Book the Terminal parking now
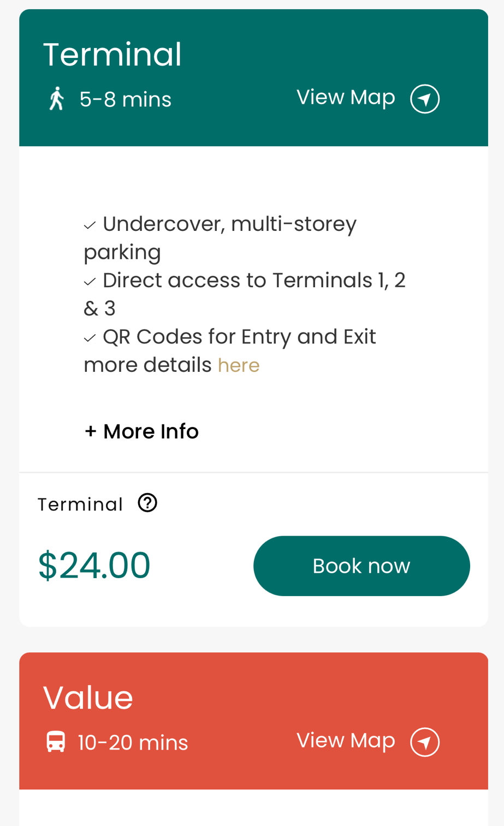Image resolution: width=504 pixels, height=826 pixels. click(x=361, y=566)
